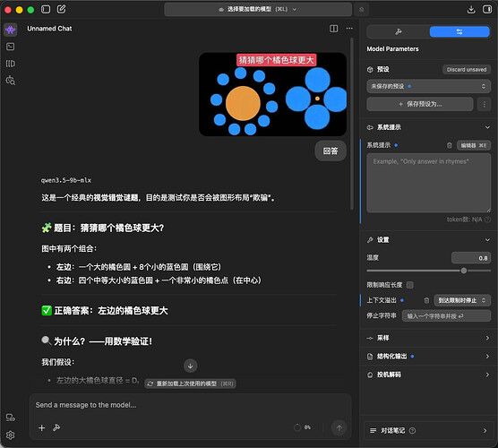Open the 未保存的预设 preset dropdown
The height and width of the screenshot is (448, 498).
tap(428, 86)
